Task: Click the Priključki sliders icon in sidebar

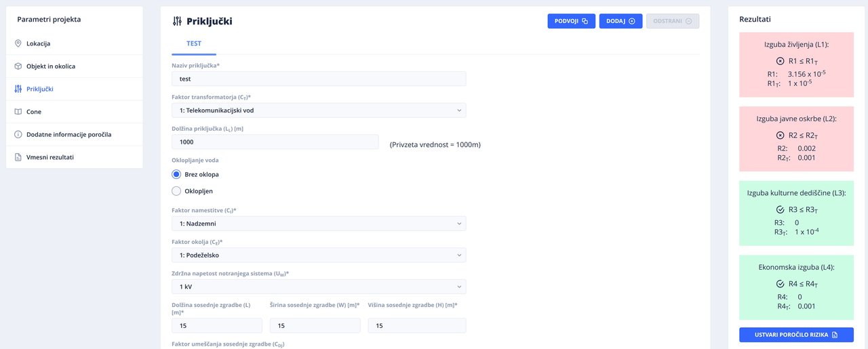Action: click(18, 89)
